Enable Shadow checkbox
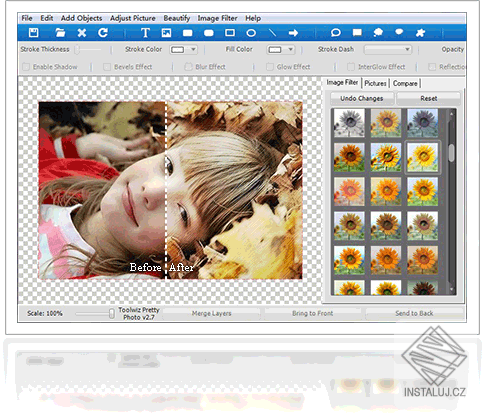 pos(26,67)
